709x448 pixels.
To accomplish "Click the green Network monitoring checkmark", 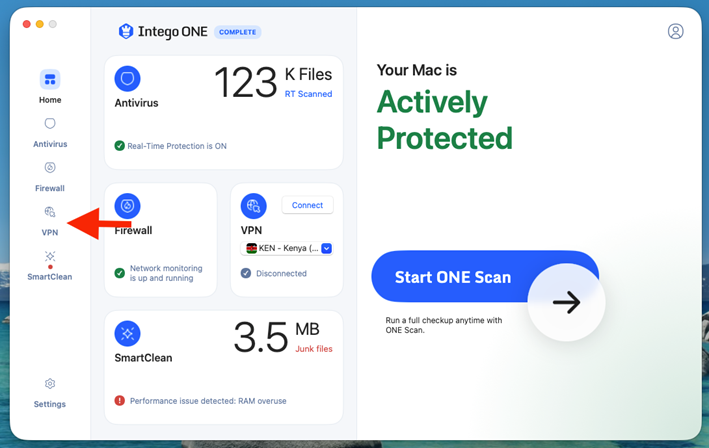I will [x=119, y=273].
